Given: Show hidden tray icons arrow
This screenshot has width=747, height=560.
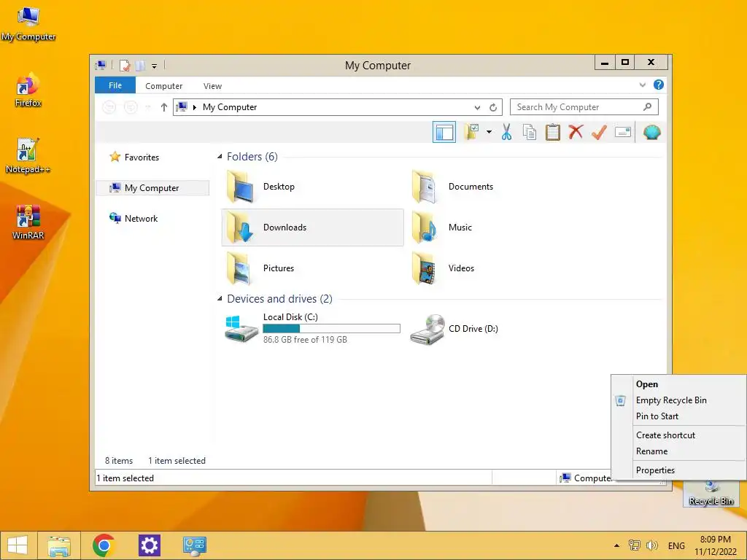Looking at the screenshot, I should 616,545.
